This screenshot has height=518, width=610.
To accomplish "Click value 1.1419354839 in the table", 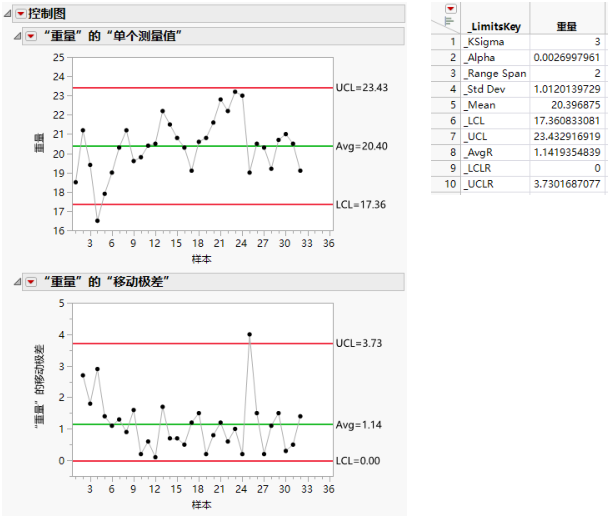I will click(x=567, y=152).
